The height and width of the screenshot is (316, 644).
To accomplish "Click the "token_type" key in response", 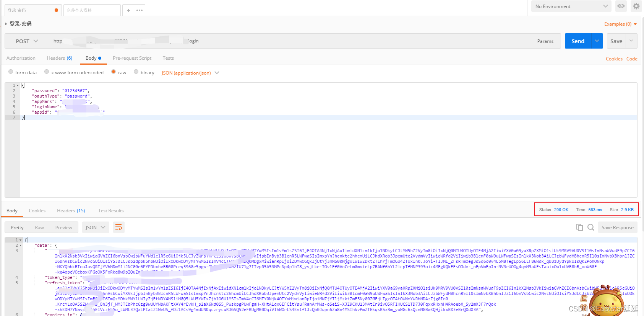I will coord(60,277).
